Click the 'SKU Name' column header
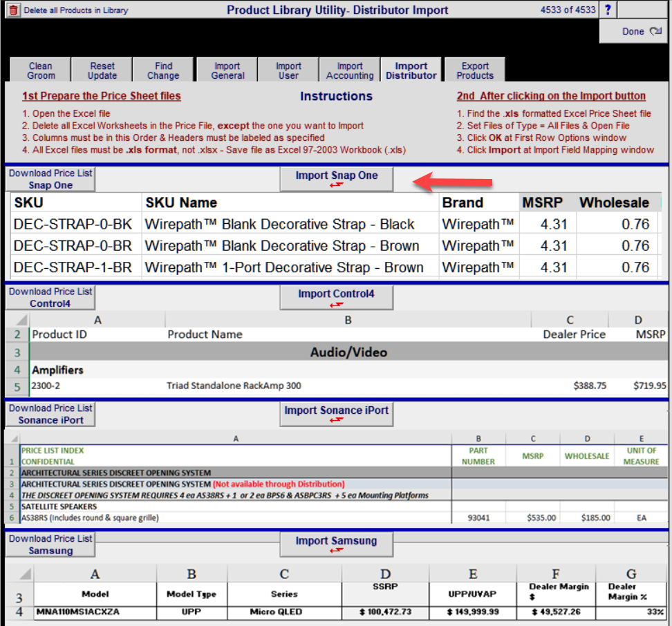 pyautogui.click(x=290, y=202)
